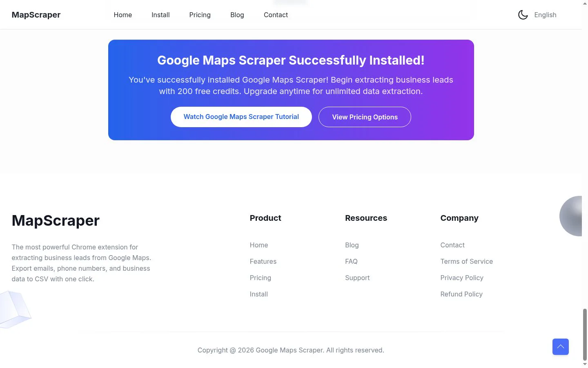Image resolution: width=588 pixels, height=368 pixels.
Task: Click the "200 free credits" banner paragraph
Action: point(291,85)
